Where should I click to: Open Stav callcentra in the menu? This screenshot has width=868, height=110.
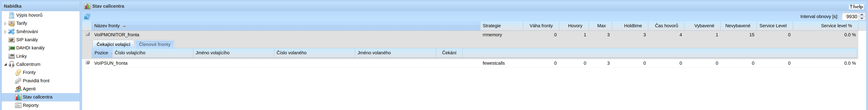[37, 97]
